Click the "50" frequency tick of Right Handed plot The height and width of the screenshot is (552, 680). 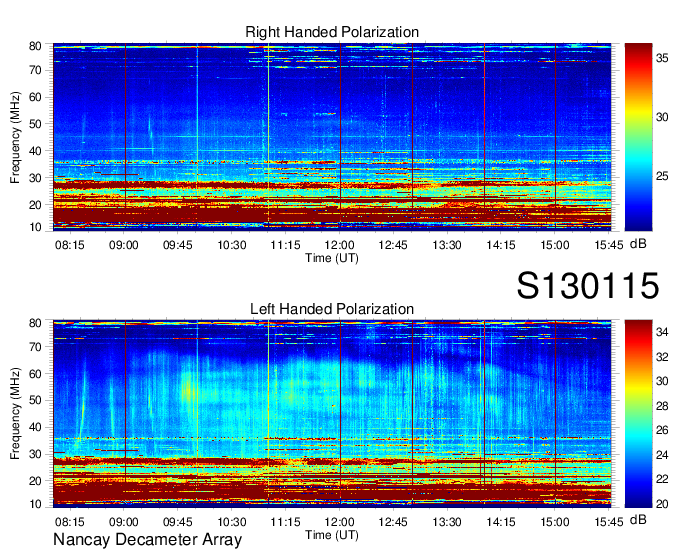(35, 124)
